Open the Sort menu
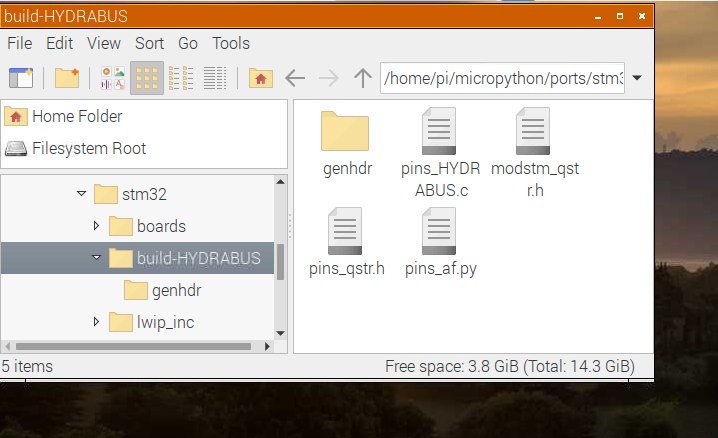This screenshot has width=718, height=438. [x=149, y=43]
